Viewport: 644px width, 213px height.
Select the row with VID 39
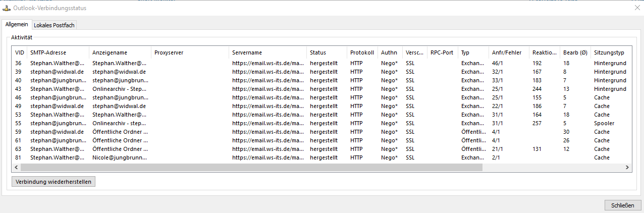(x=322, y=72)
